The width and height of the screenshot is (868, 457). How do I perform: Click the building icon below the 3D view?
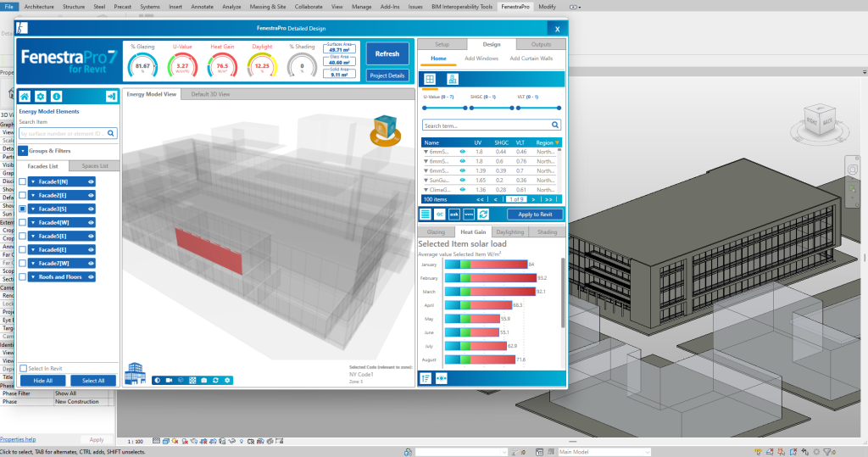click(135, 373)
